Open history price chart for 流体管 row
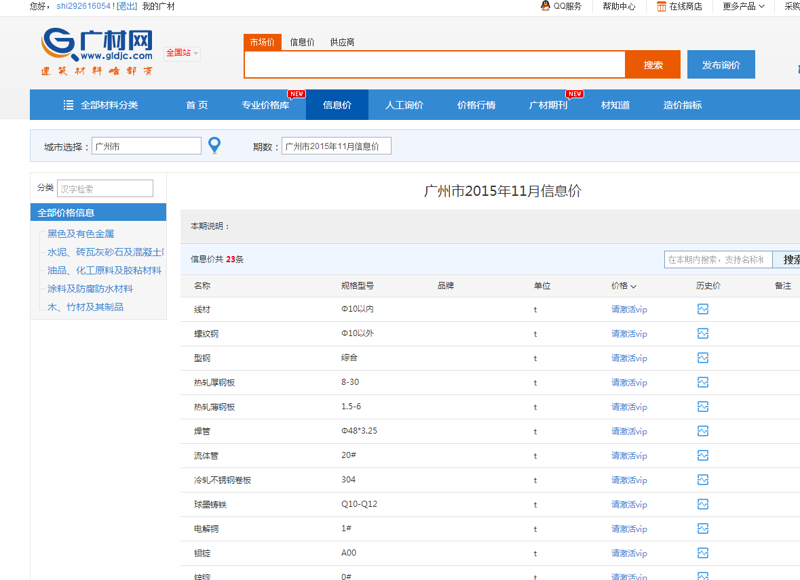This screenshot has width=800, height=580. click(x=703, y=456)
